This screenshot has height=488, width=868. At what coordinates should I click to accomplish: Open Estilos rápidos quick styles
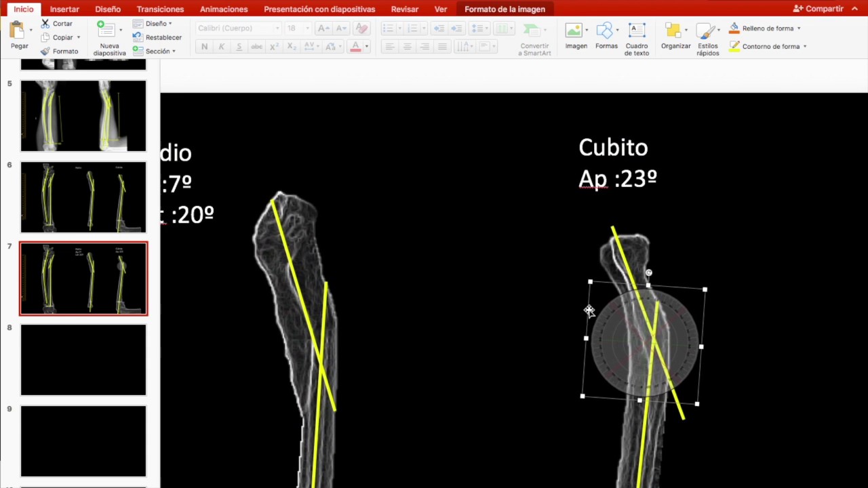click(707, 39)
